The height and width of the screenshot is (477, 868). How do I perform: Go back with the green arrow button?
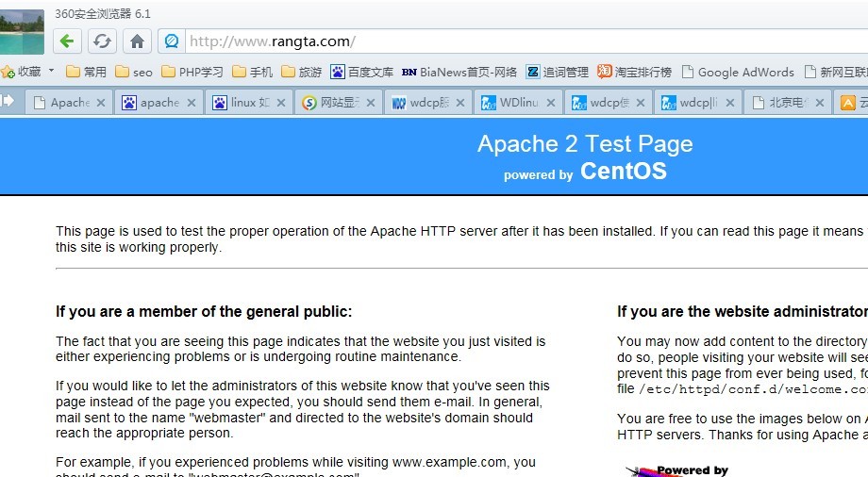[x=67, y=41]
